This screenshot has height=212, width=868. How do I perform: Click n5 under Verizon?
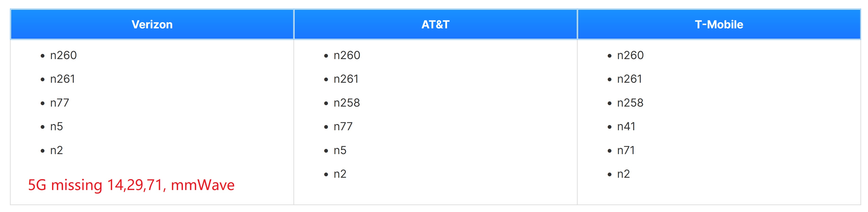click(x=57, y=126)
